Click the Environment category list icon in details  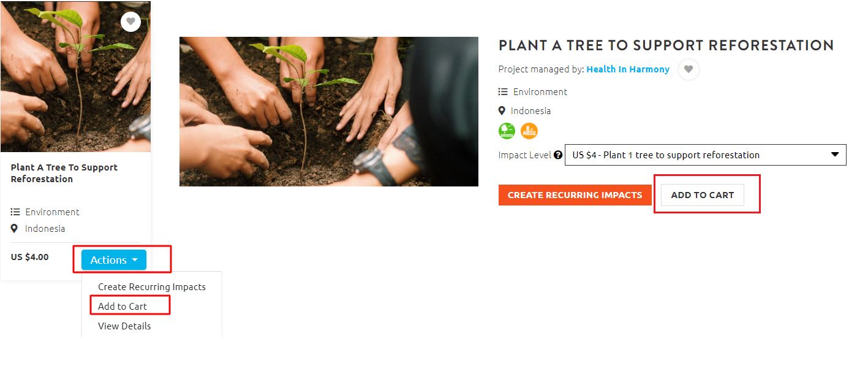(x=503, y=92)
